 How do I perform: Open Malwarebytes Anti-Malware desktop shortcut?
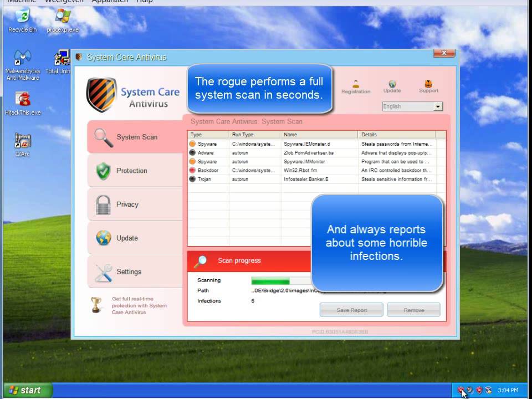(x=22, y=65)
